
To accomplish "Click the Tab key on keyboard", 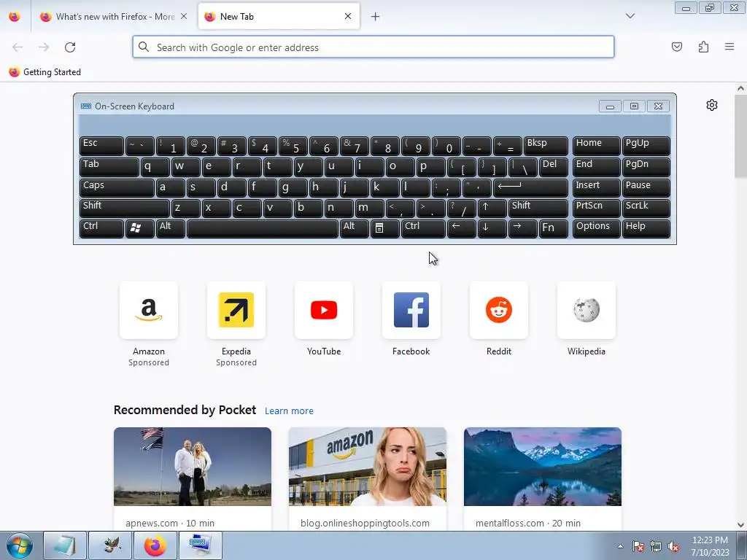I will pos(109,167).
